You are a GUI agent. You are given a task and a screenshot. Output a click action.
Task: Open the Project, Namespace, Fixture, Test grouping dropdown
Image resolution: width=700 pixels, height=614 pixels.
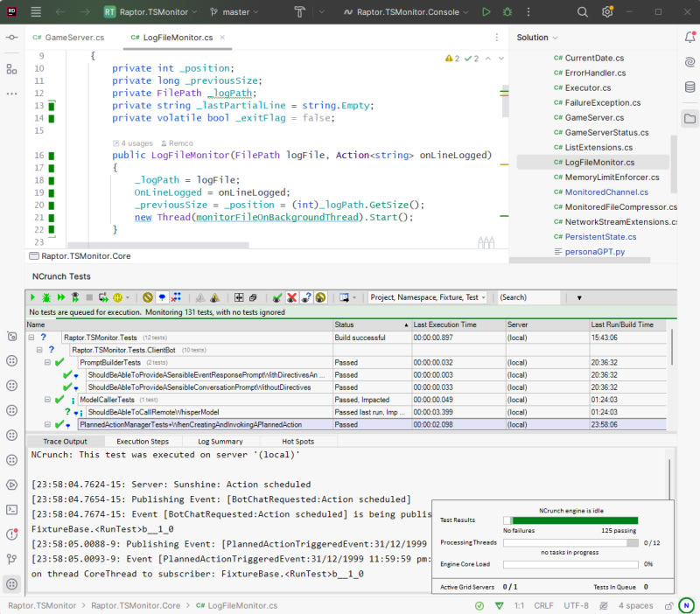(x=428, y=297)
